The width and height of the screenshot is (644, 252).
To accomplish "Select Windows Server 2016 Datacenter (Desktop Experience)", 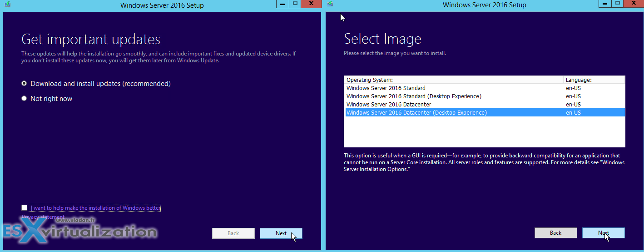I will click(x=485, y=113).
